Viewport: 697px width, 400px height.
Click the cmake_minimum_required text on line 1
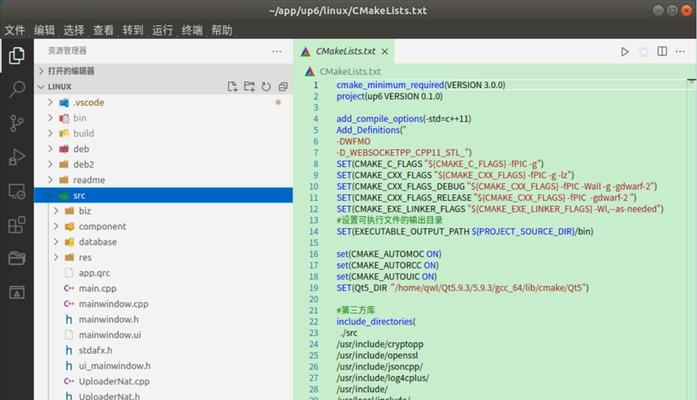point(390,85)
